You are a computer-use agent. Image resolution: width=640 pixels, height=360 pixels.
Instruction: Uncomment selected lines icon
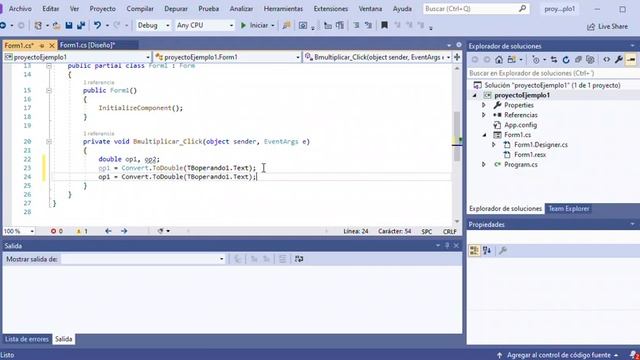(x=368, y=25)
